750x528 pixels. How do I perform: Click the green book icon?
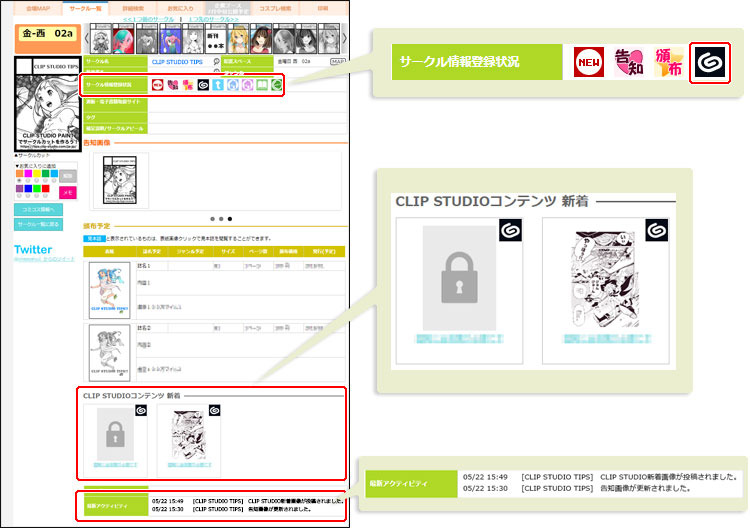(262, 85)
